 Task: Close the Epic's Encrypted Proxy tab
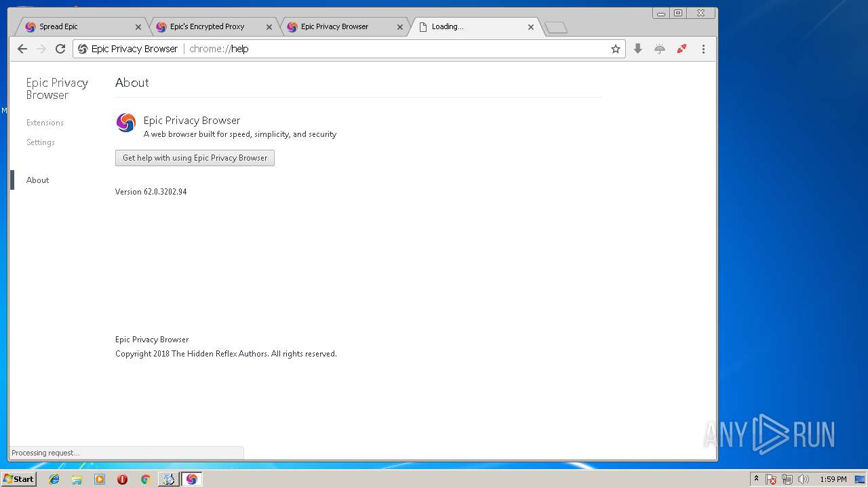click(x=269, y=27)
